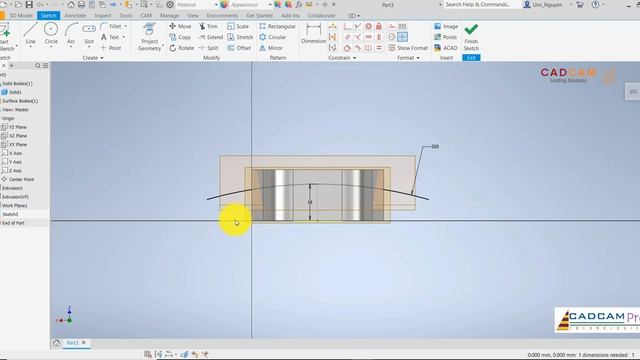This screenshot has width=640, height=360.
Task: Insert an Image into sketch
Action: pyautogui.click(x=446, y=26)
